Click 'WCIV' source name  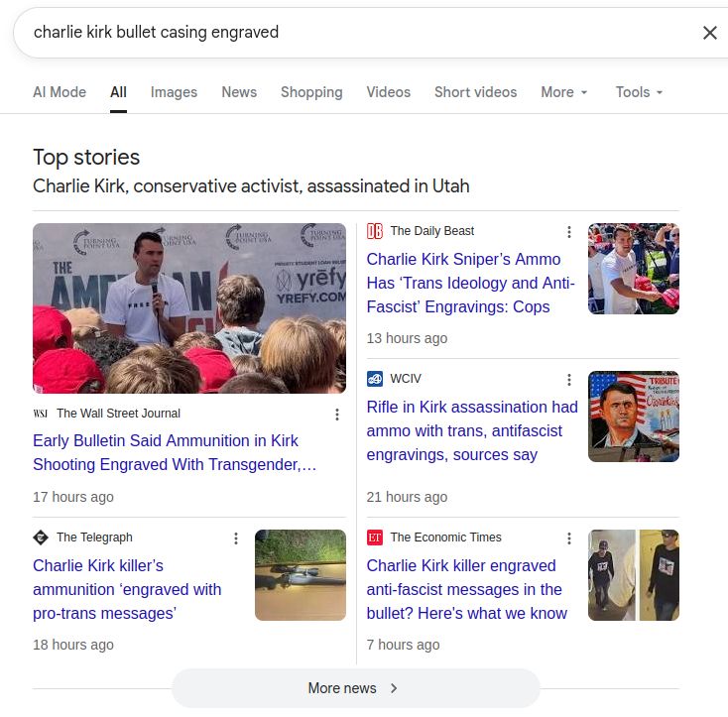click(x=406, y=379)
